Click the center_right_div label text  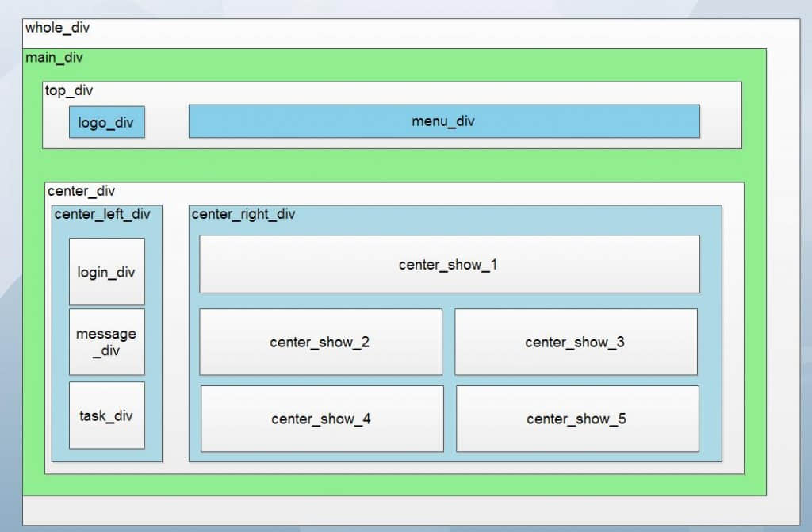(x=243, y=214)
